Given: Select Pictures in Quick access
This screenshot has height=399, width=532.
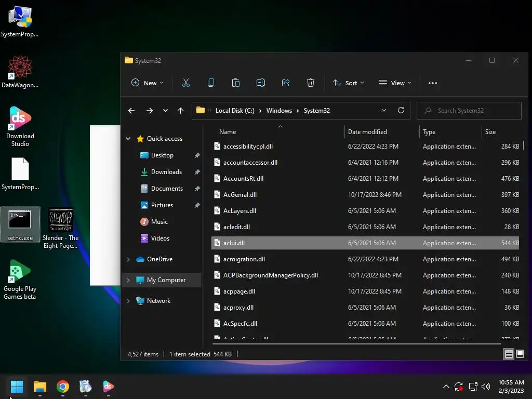Looking at the screenshot, I should pyautogui.click(x=162, y=205).
